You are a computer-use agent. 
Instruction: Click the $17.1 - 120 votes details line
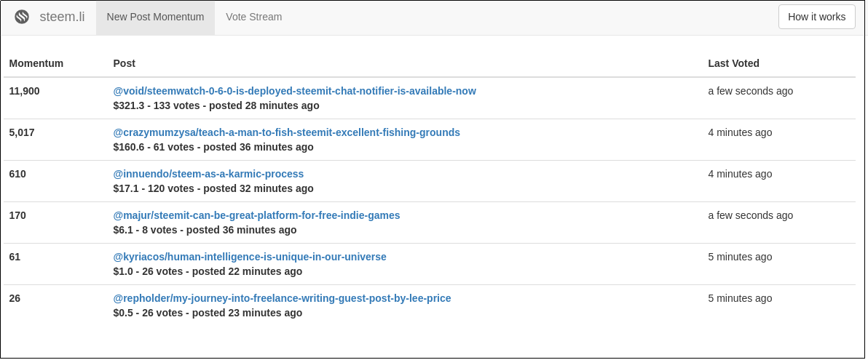(x=213, y=188)
